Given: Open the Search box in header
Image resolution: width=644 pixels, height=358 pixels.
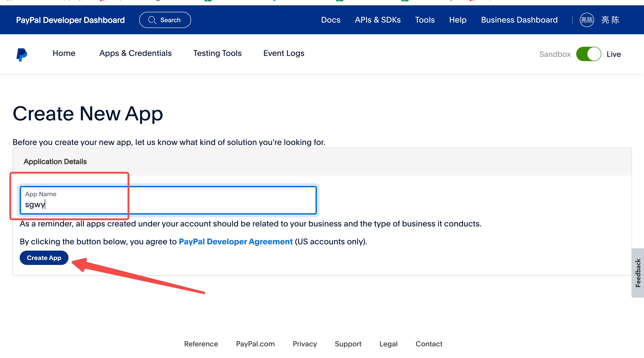Looking at the screenshot, I should click(165, 20).
